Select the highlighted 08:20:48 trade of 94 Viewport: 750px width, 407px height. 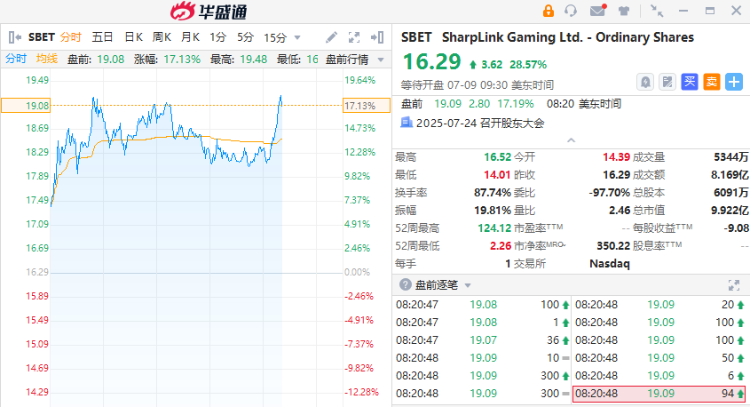tap(659, 394)
